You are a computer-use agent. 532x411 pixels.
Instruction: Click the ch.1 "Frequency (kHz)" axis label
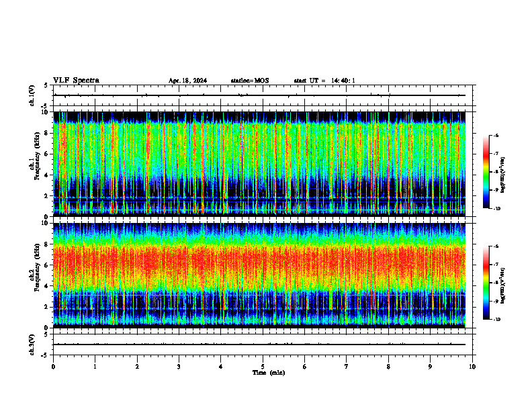tap(38, 156)
